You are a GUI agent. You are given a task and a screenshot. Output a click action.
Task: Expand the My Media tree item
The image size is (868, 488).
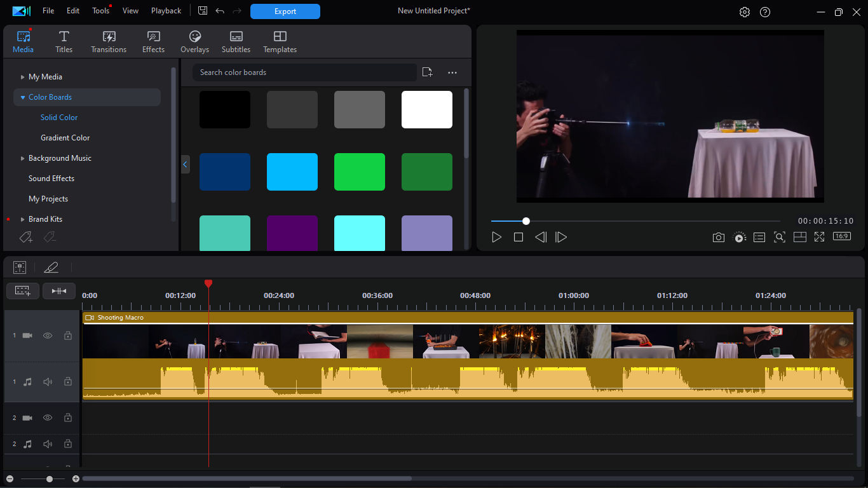click(x=23, y=77)
